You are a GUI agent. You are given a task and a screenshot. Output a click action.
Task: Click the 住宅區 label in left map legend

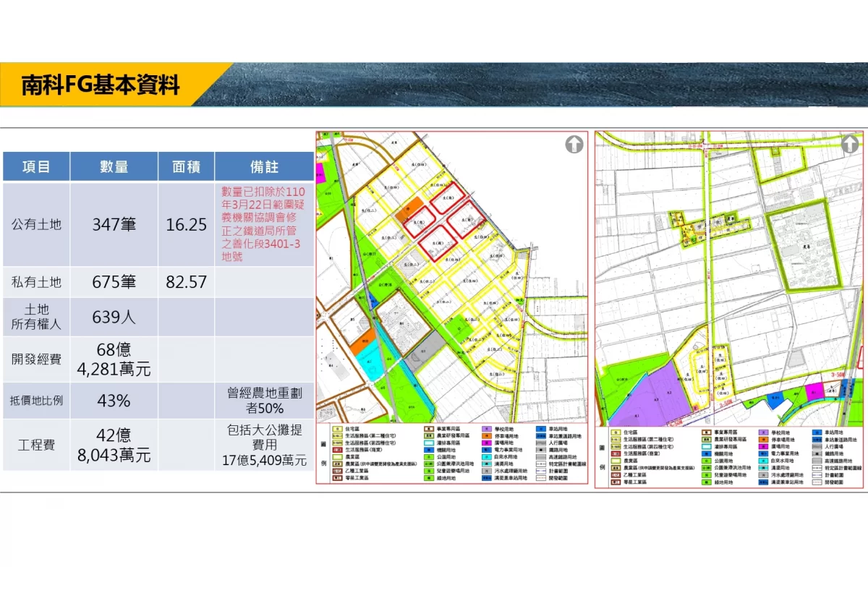click(x=352, y=429)
